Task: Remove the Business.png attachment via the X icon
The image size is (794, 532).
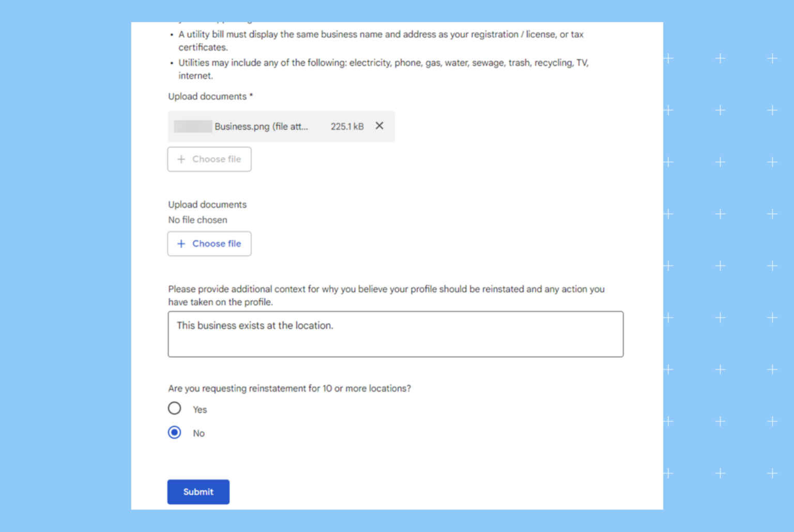Action: (x=379, y=126)
